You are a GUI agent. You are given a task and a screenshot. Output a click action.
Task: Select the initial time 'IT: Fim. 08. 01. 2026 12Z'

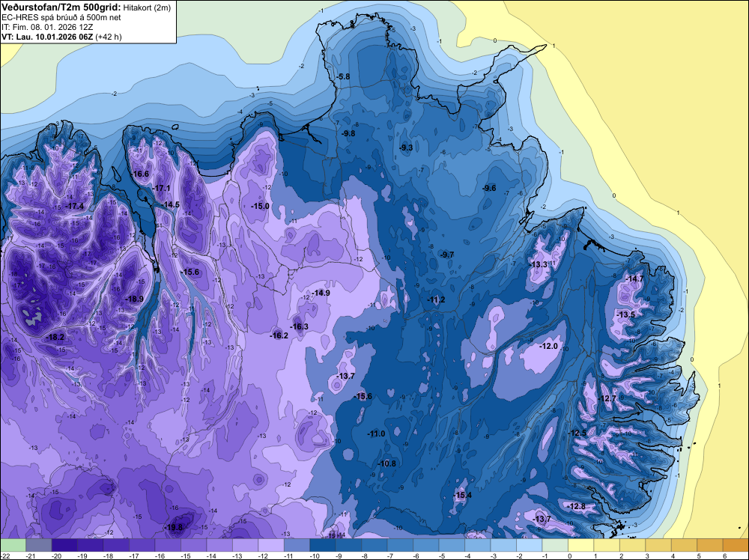click(47, 27)
